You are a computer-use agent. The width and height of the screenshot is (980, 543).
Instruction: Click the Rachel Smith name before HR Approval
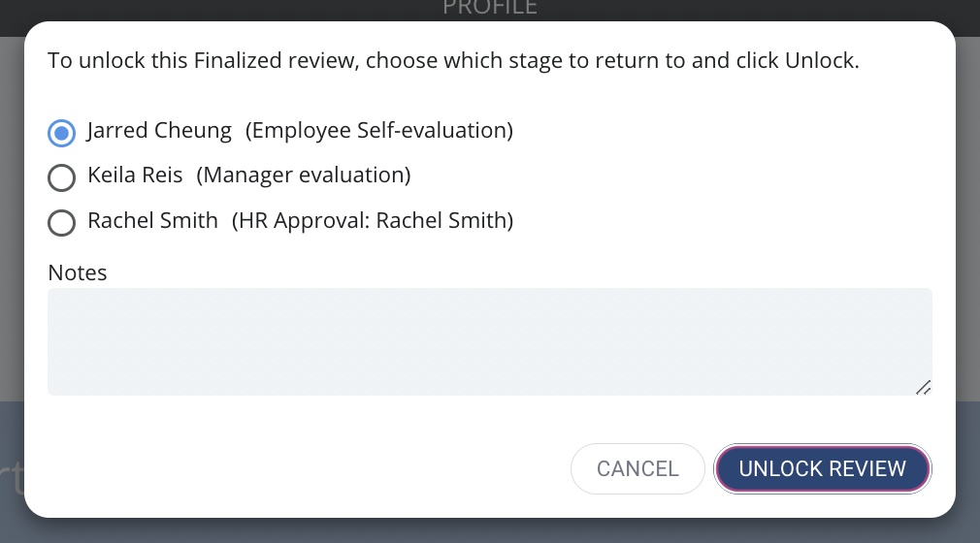152,220
